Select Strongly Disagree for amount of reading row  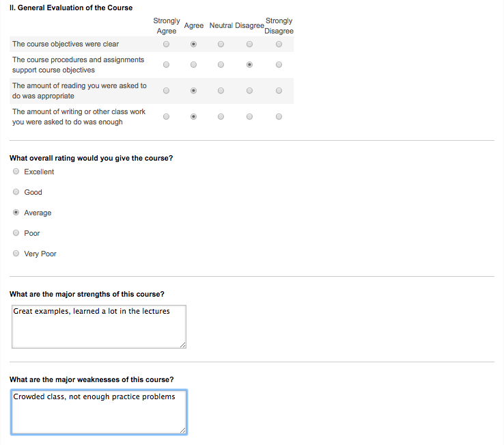point(279,91)
